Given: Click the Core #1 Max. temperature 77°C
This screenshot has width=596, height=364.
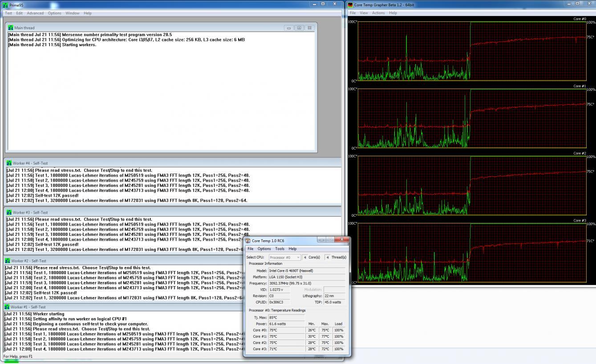Looking at the screenshot, I should [x=325, y=336].
